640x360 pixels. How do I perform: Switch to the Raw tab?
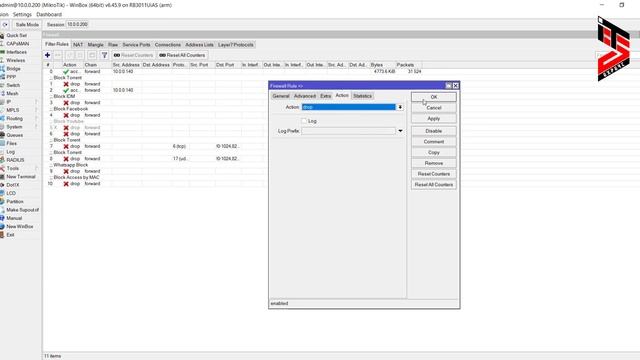(x=113, y=44)
